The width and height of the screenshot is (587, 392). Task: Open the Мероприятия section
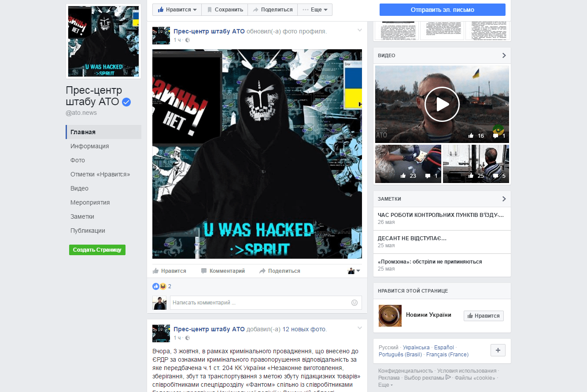click(x=90, y=202)
